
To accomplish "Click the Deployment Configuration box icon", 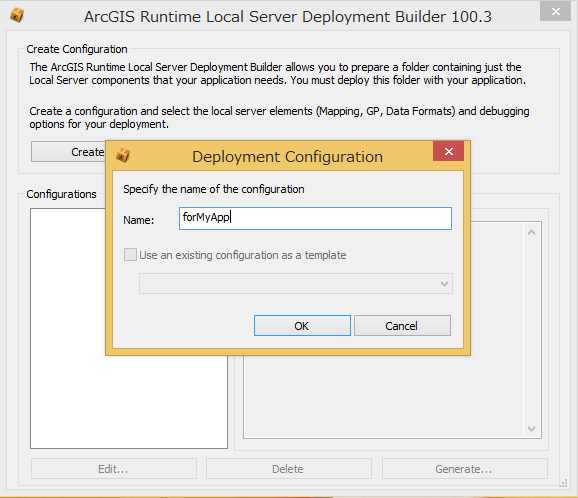I will coord(123,156).
